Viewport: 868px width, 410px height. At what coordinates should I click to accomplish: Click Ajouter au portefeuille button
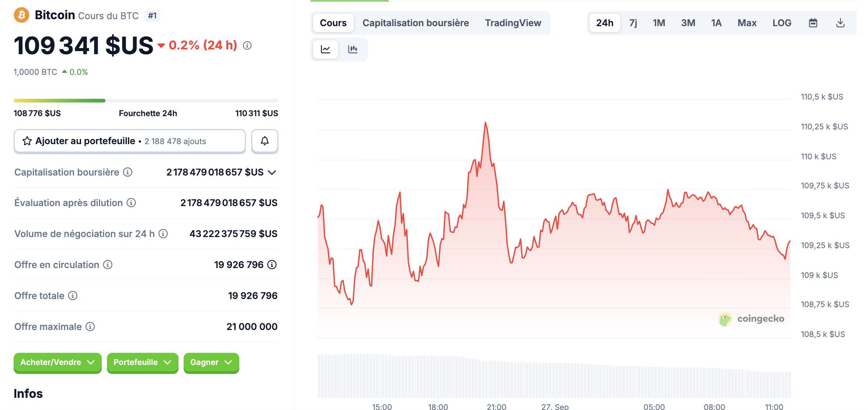[x=130, y=141]
